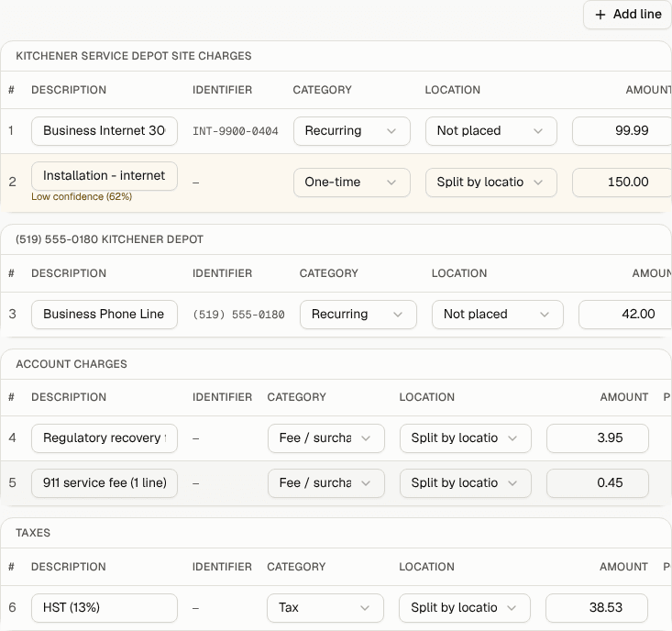Click the 3.95 amount field

coord(598,438)
